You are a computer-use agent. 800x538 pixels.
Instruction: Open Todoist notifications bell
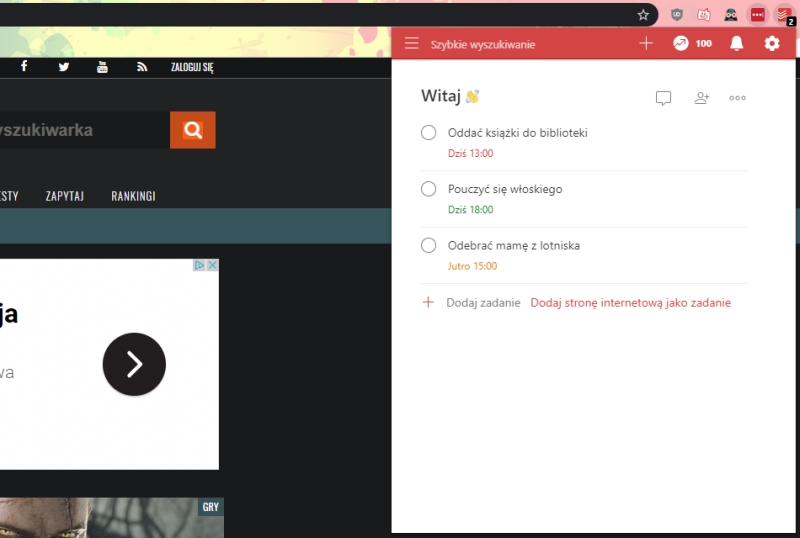point(736,43)
